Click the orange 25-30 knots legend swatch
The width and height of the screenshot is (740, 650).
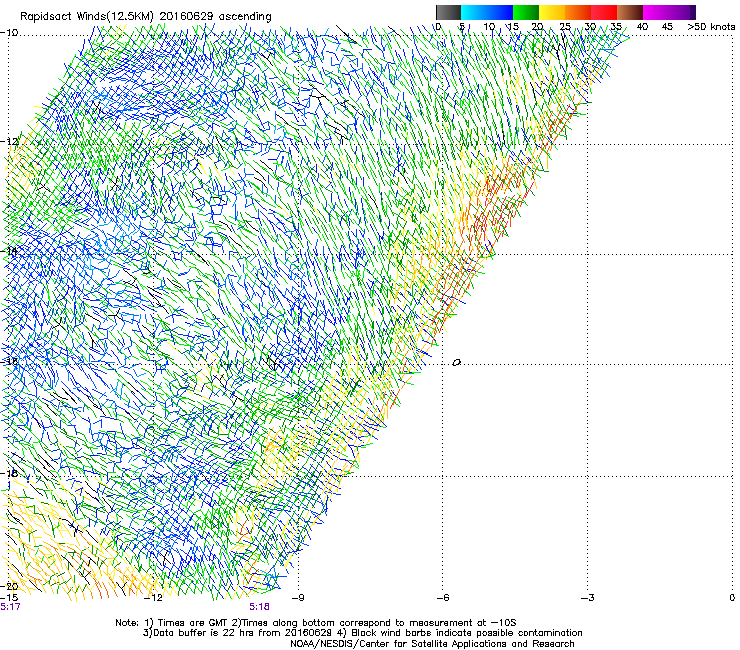click(578, 12)
